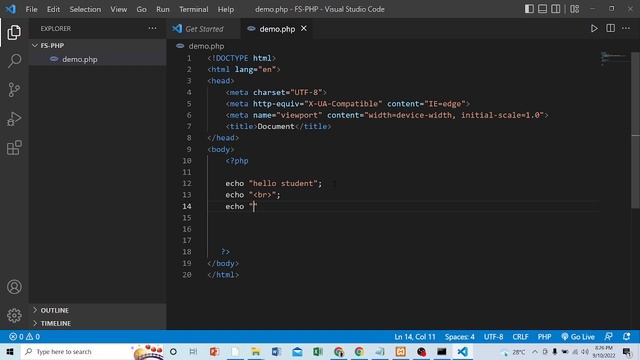Image resolution: width=640 pixels, height=360 pixels.
Task: Open Explorer Views and More Actions ellipsis
Action: [x=152, y=29]
